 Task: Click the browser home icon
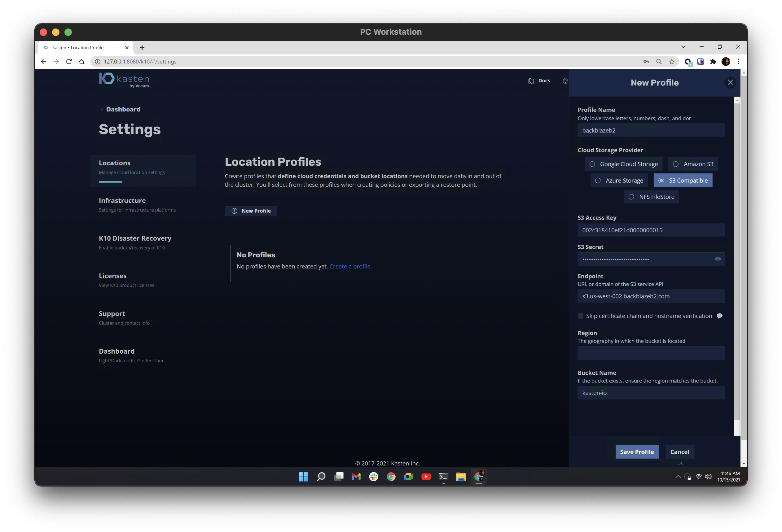[81, 62]
